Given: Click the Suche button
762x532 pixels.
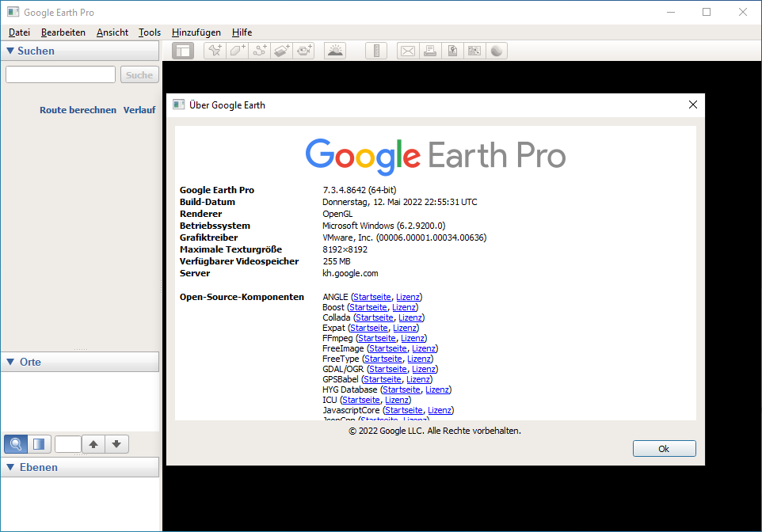Looking at the screenshot, I should (139, 75).
